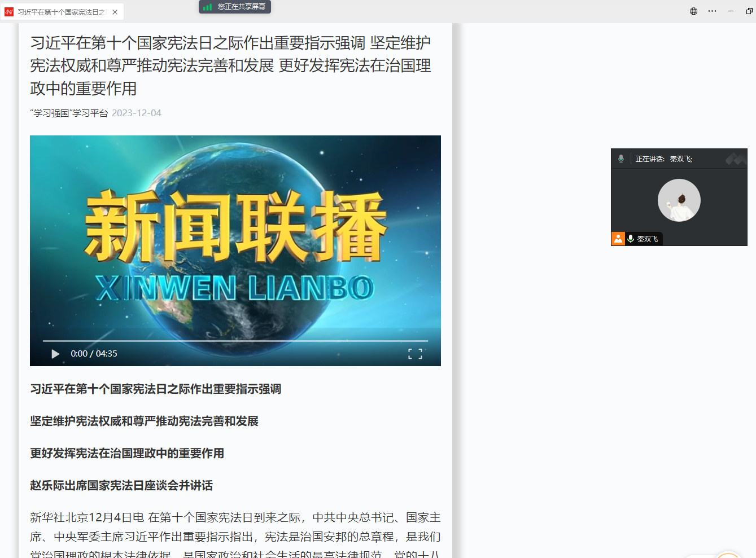Play the Xinwen Lianbo video
Screen dimensions: 756x558
tap(55, 354)
